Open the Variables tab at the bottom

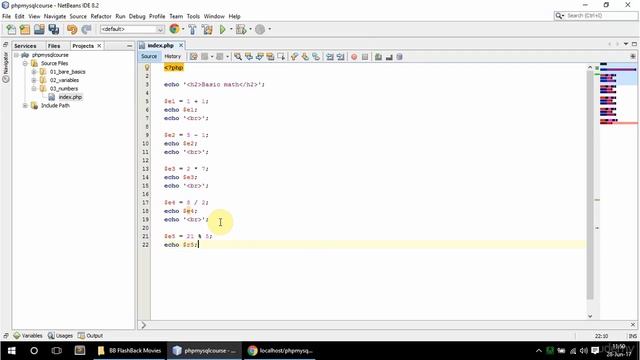pos(28,336)
